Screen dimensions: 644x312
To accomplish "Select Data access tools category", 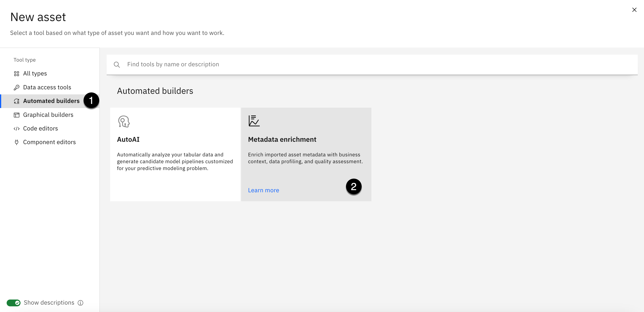I will (x=47, y=87).
